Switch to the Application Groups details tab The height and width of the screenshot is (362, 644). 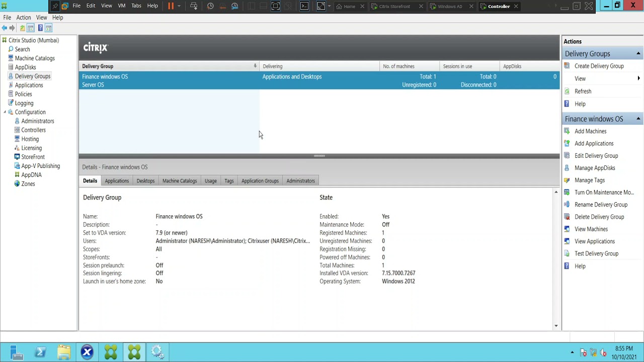260,181
